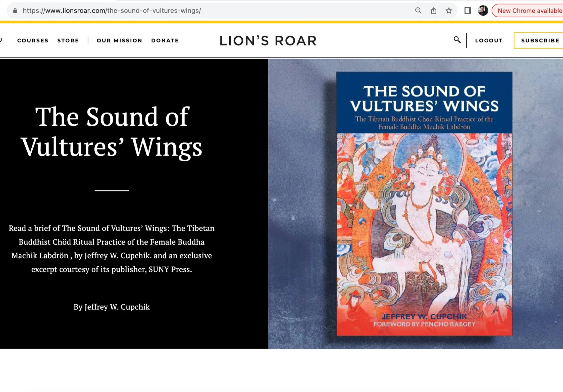The height and width of the screenshot is (392, 563).
Task: Click the Logout link
Action: click(489, 40)
